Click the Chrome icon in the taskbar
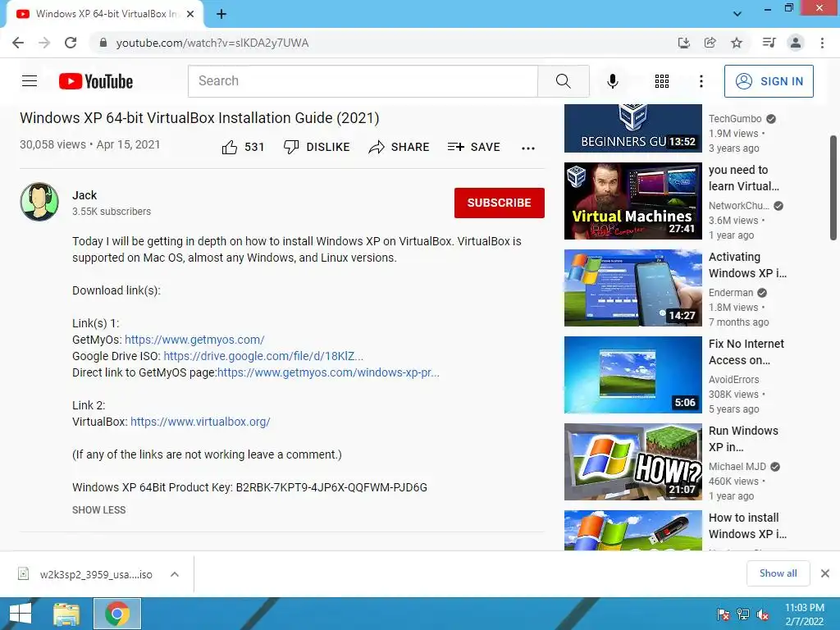840x630 pixels. pos(117,614)
